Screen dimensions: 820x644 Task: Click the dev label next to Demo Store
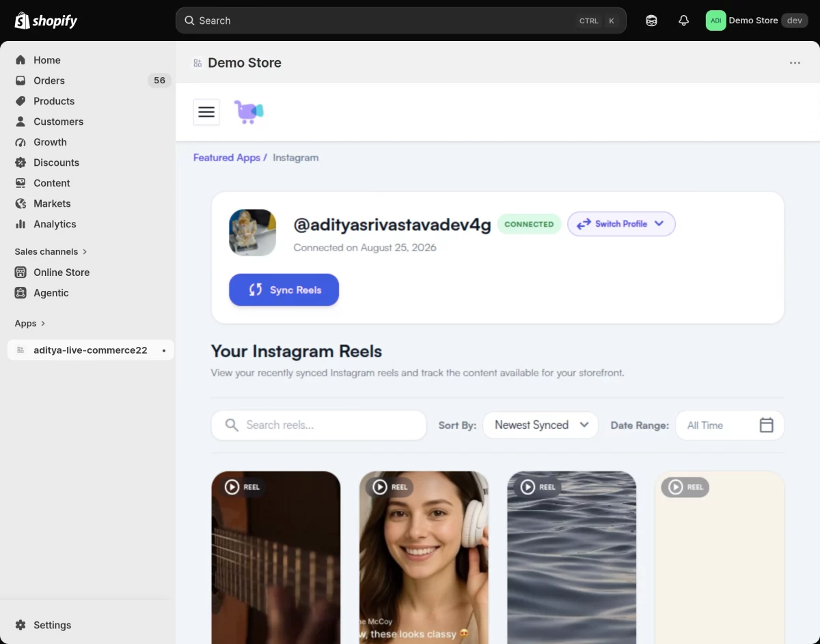pyautogui.click(x=794, y=20)
